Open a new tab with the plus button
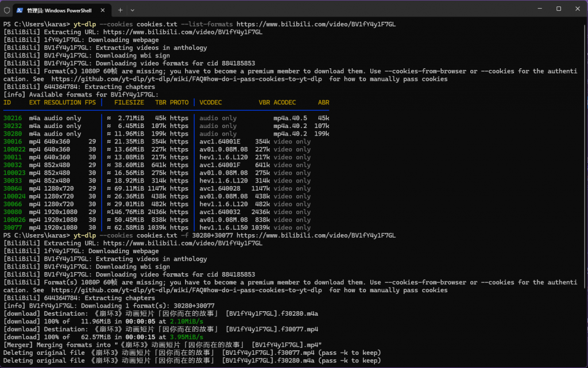The height and width of the screenshot is (368, 588). point(121,10)
